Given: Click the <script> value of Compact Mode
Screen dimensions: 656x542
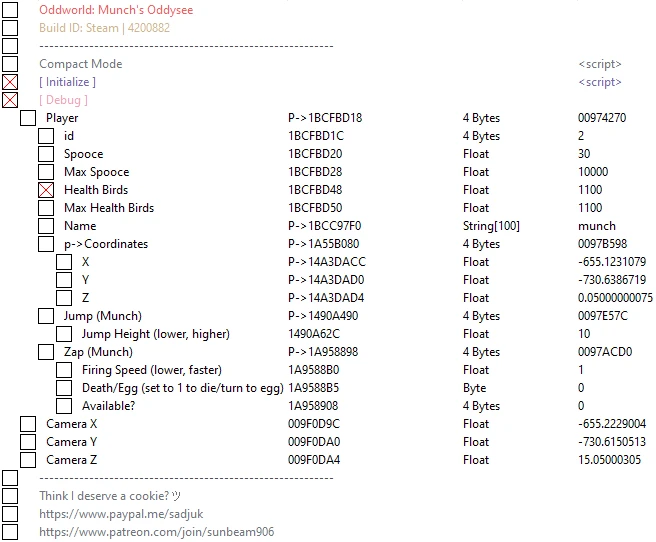Looking at the screenshot, I should [x=600, y=64].
